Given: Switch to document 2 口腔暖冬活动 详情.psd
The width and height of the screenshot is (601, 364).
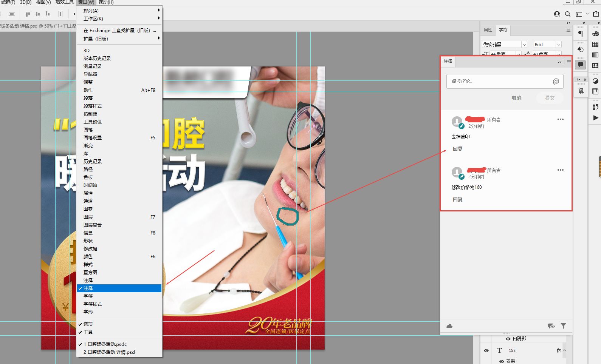Looking at the screenshot, I should [x=119, y=352].
